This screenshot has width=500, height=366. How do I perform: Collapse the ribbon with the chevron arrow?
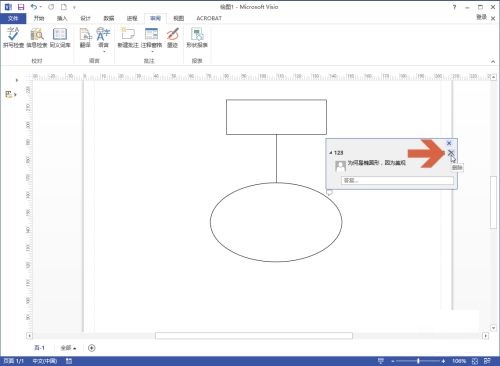pos(493,61)
